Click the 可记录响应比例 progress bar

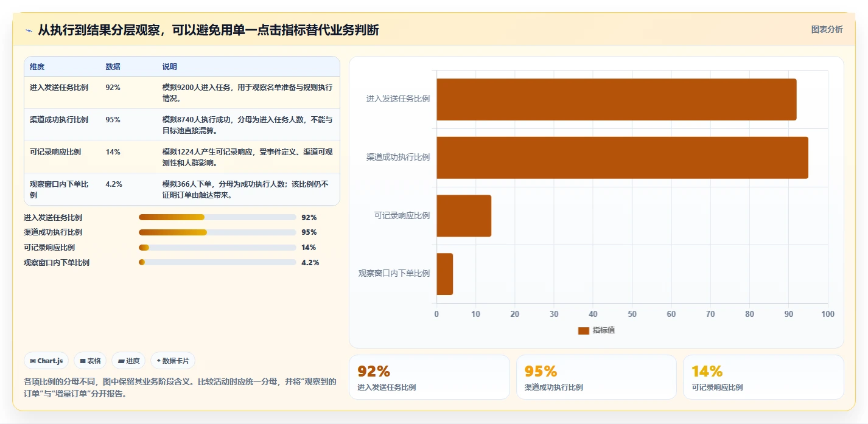coord(217,248)
